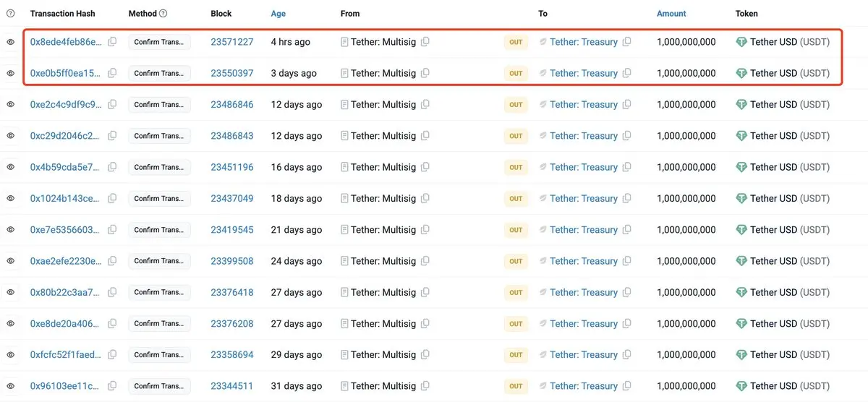The image size is (868, 402).
Task: Sort by the Age column header
Action: point(278,14)
